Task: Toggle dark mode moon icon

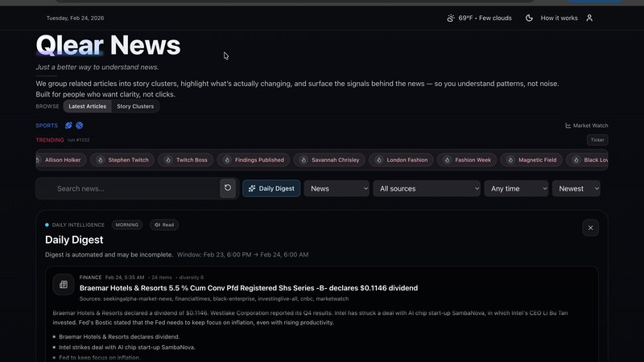Action: tap(529, 18)
